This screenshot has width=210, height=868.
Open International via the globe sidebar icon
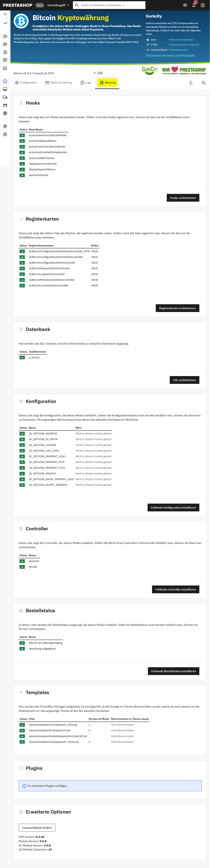(5, 114)
